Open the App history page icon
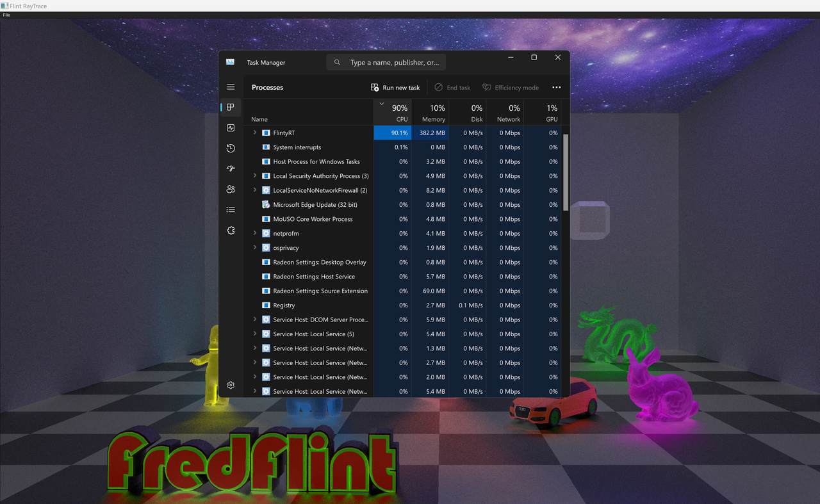 (231, 149)
